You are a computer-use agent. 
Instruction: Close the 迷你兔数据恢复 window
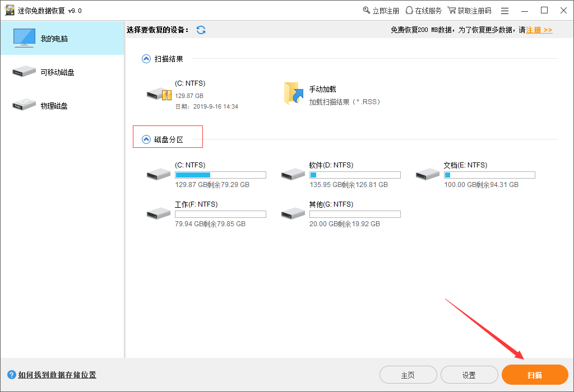[564, 10]
